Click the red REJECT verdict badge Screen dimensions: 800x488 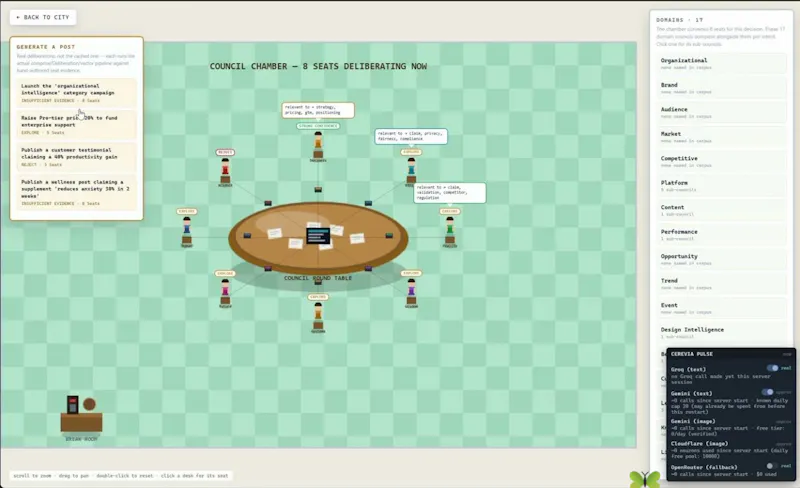tap(225, 152)
